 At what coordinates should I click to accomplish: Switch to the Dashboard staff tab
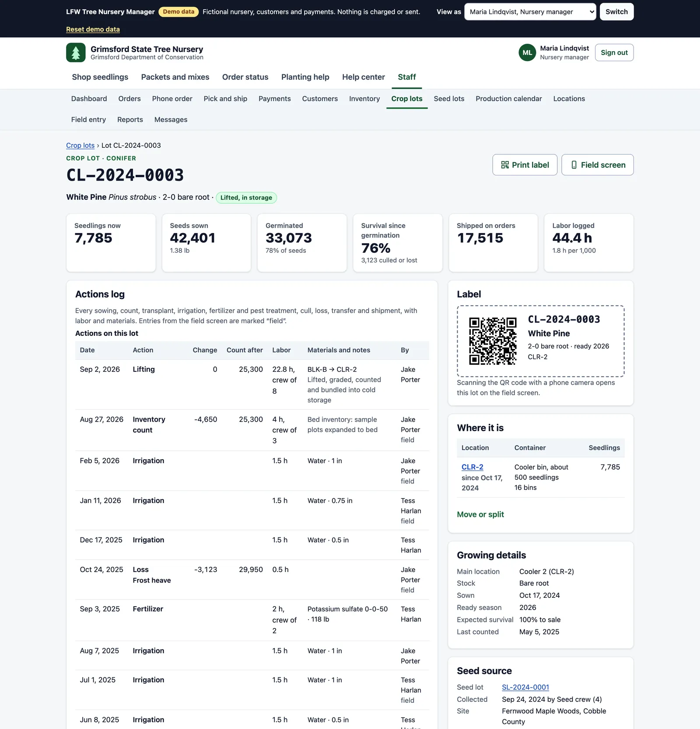pos(89,99)
